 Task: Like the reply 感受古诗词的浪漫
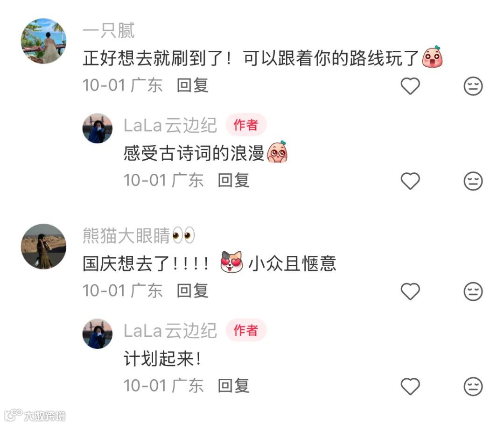(410, 181)
